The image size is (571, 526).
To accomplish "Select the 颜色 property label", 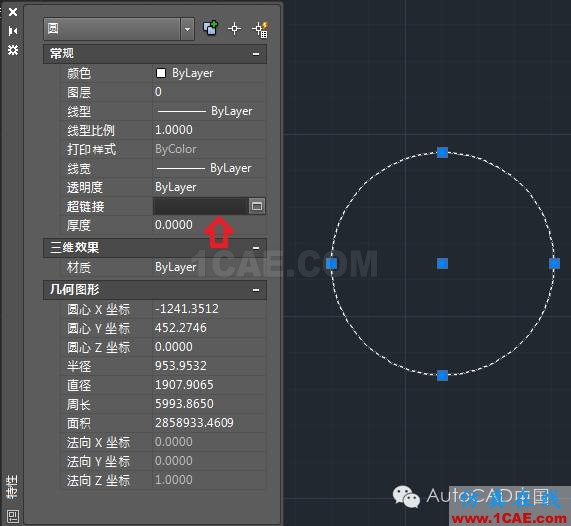I will (x=79, y=74).
